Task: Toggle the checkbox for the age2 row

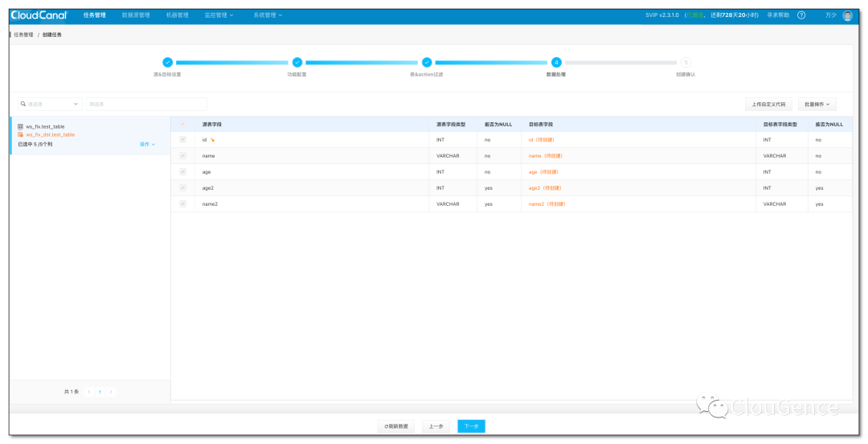Action: (x=182, y=188)
